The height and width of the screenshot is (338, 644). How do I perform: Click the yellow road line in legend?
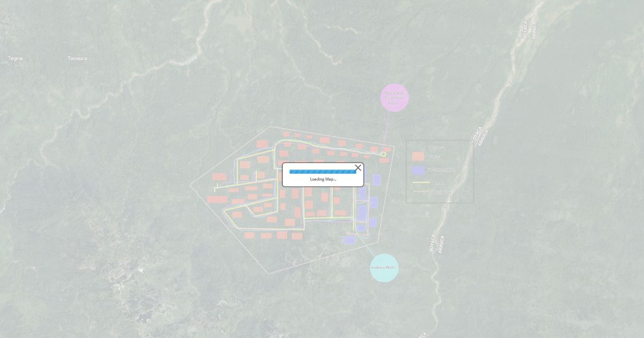(421, 183)
